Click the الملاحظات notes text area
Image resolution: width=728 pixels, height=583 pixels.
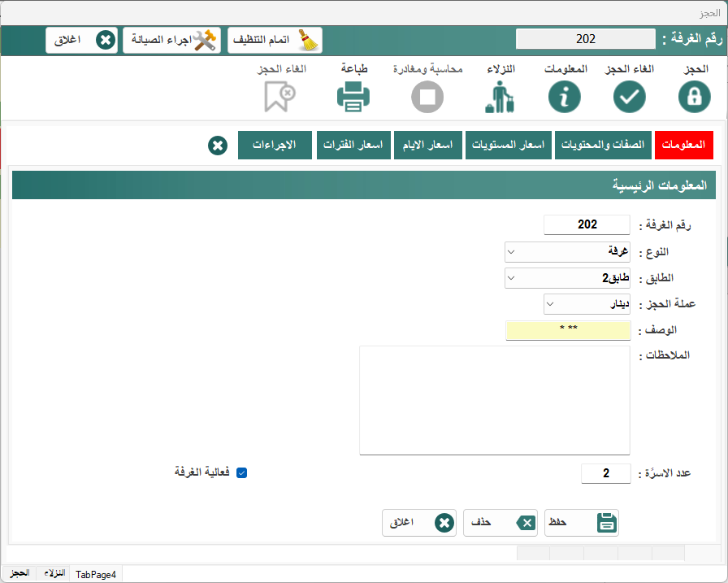pyautogui.click(x=495, y=400)
